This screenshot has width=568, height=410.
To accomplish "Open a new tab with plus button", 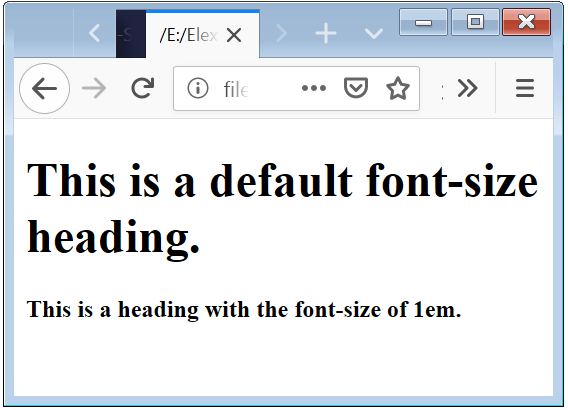I will (x=326, y=34).
